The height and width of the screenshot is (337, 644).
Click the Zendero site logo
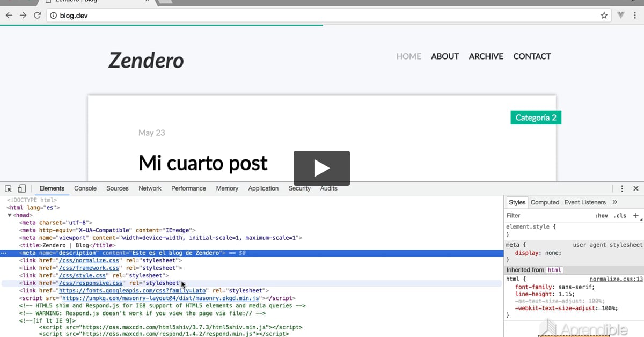click(x=146, y=60)
